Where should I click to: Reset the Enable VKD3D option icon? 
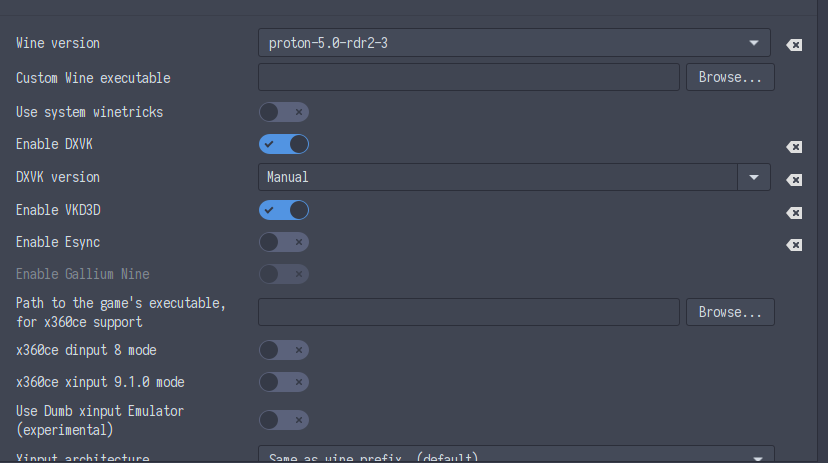794,213
